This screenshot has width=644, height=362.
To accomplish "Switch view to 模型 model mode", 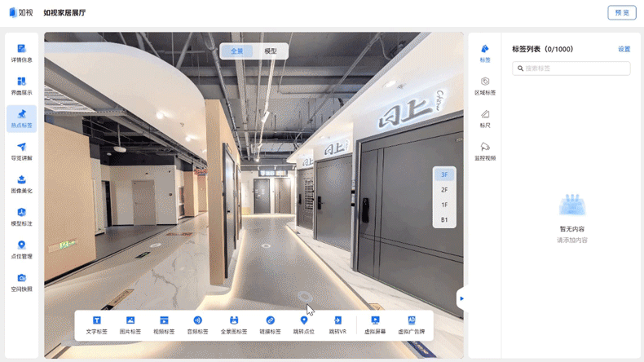I will (x=270, y=51).
